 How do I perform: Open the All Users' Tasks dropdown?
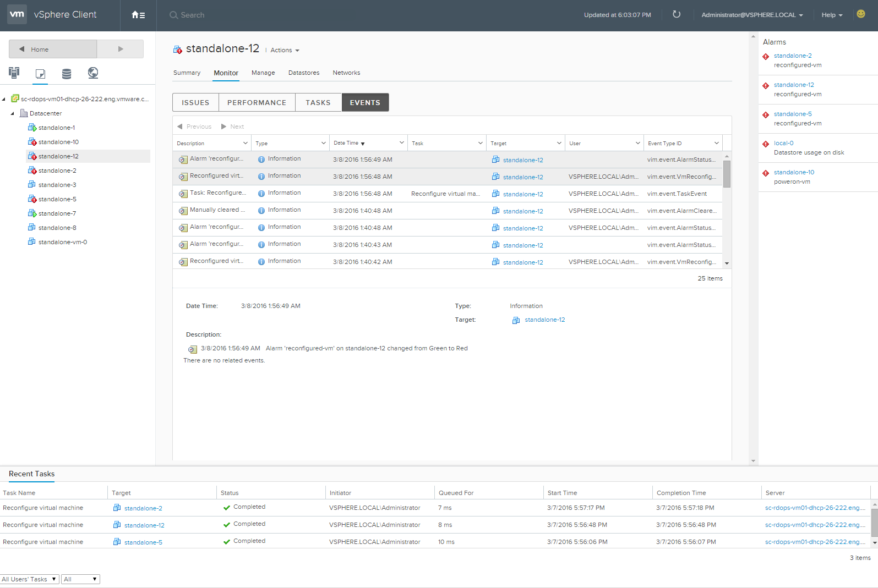point(29,579)
